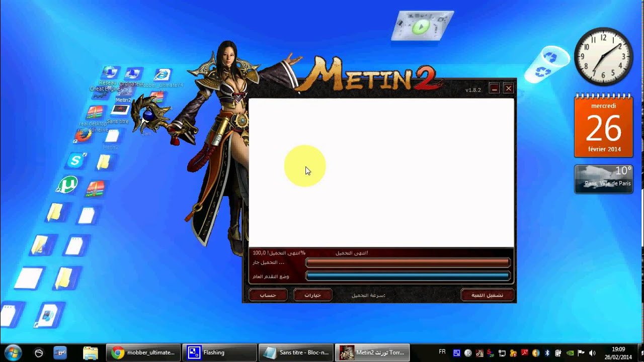Open the خيارات options button
Screen dimensions: 644x362
click(312, 295)
